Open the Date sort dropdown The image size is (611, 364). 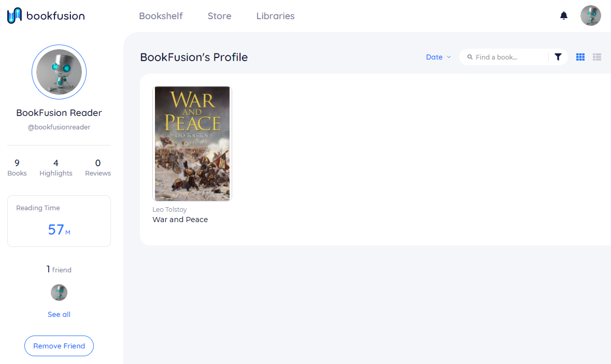click(438, 57)
